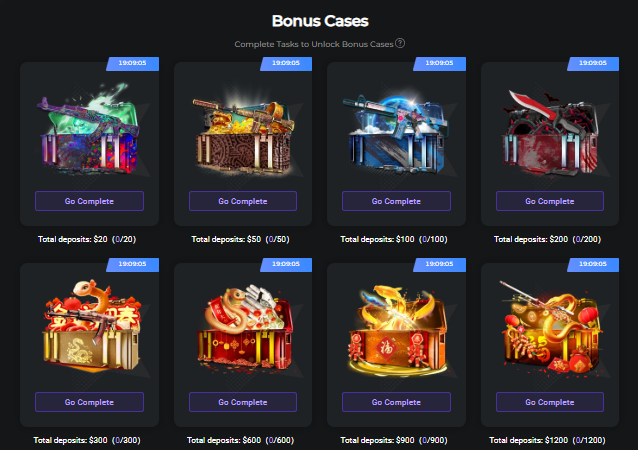
Task: Click the help question mark icon
Action: tap(400, 43)
